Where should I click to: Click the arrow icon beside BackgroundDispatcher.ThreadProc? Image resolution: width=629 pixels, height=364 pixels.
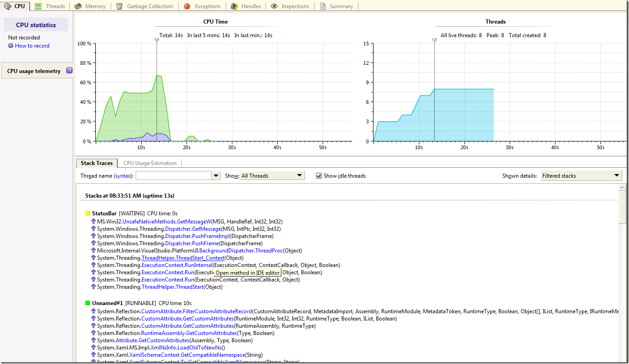tap(93, 251)
